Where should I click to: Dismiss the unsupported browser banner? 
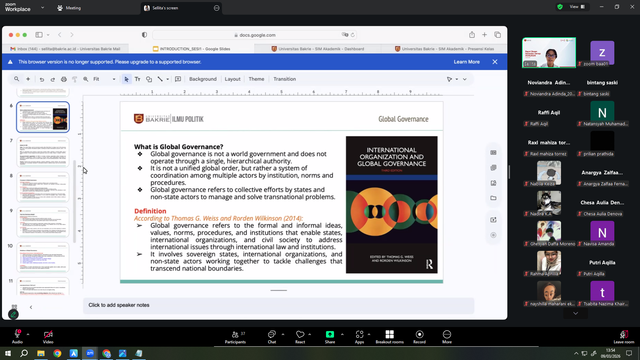[495, 62]
